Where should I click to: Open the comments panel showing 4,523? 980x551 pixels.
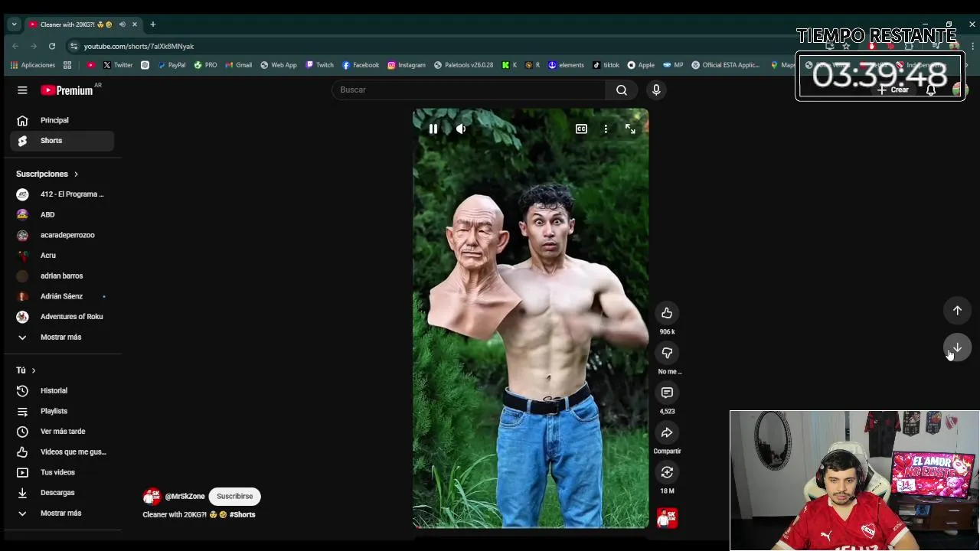pyautogui.click(x=667, y=393)
